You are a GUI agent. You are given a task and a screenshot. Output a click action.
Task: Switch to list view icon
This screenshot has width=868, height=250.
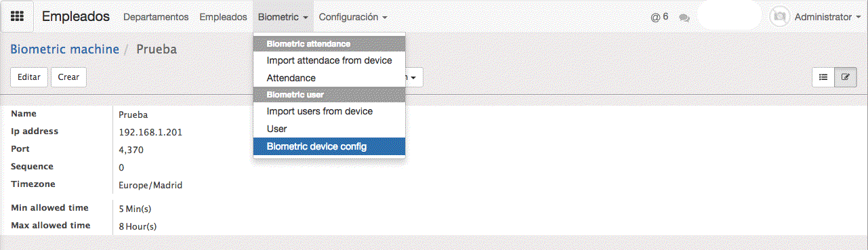click(x=823, y=77)
